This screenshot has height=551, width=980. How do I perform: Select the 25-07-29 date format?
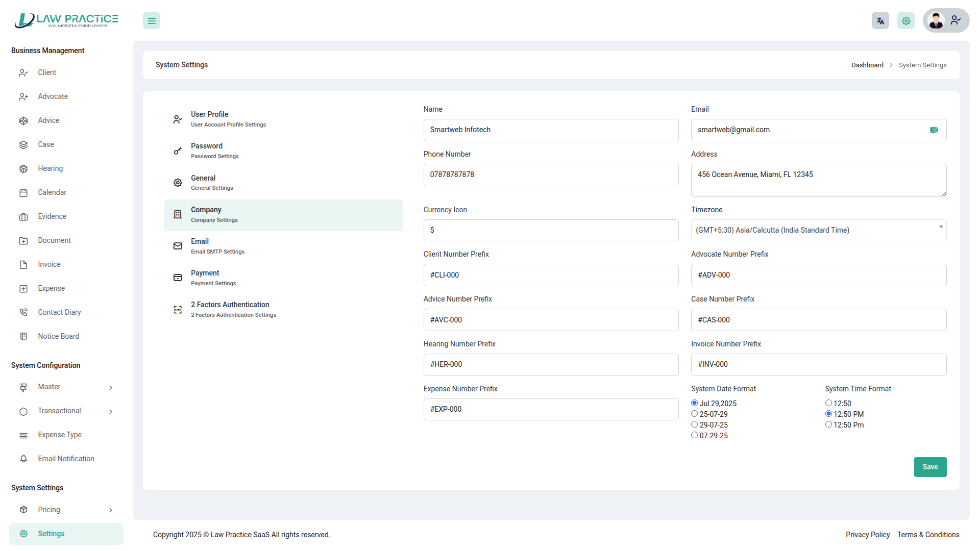coord(694,414)
